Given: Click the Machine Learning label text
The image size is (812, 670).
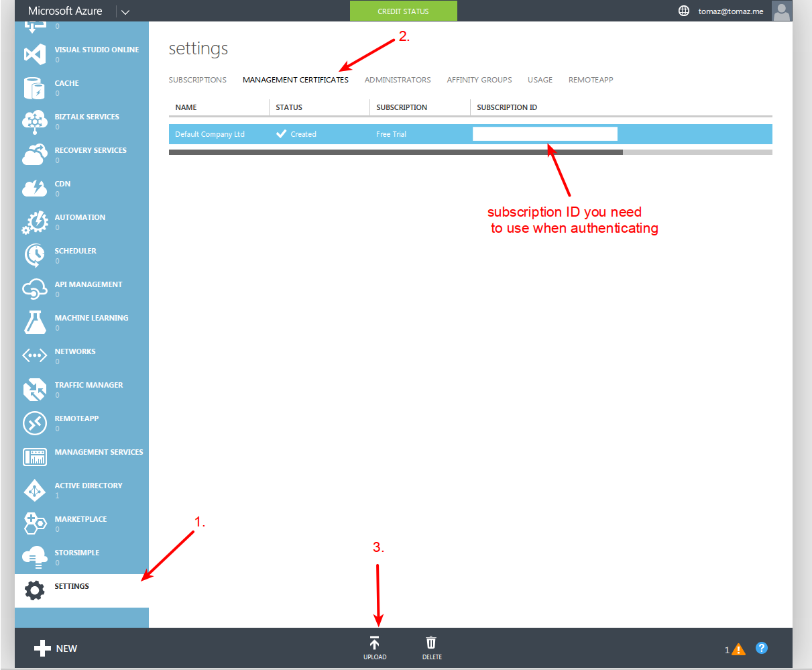Looking at the screenshot, I should pos(91,318).
